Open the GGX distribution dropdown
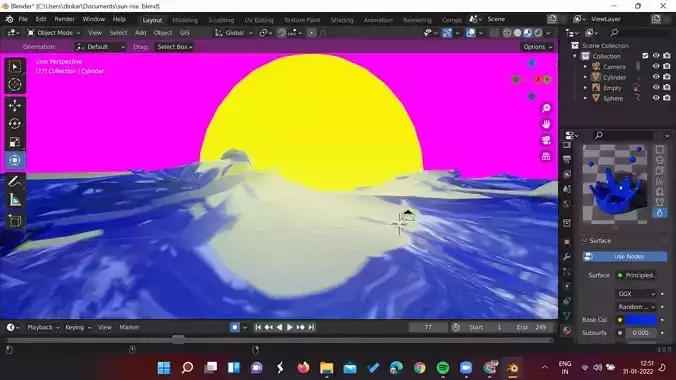The width and height of the screenshot is (676, 380). [636, 294]
